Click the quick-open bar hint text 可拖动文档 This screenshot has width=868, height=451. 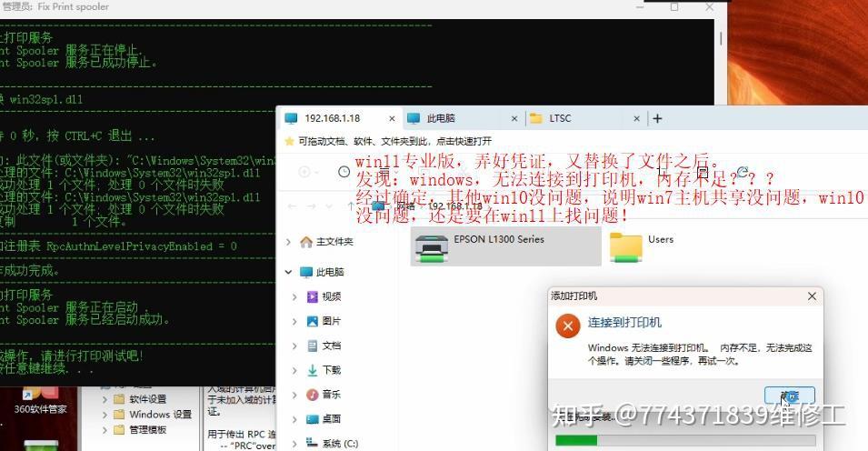394,141
